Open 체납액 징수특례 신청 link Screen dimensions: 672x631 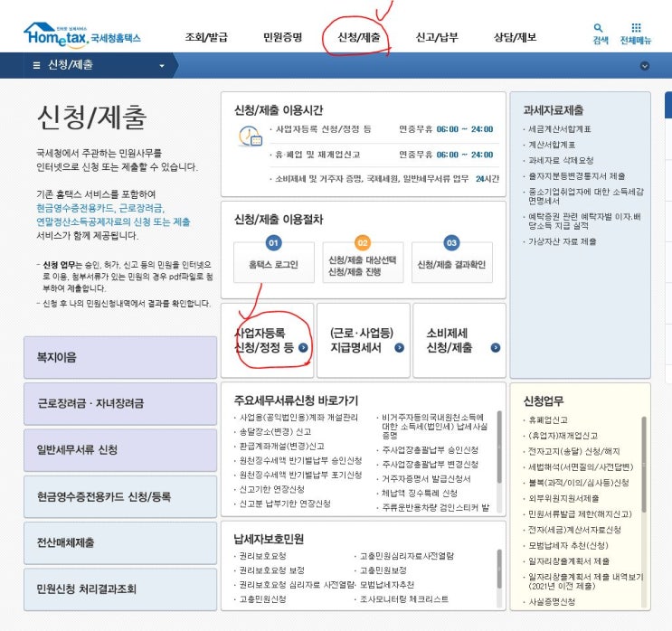420,493
